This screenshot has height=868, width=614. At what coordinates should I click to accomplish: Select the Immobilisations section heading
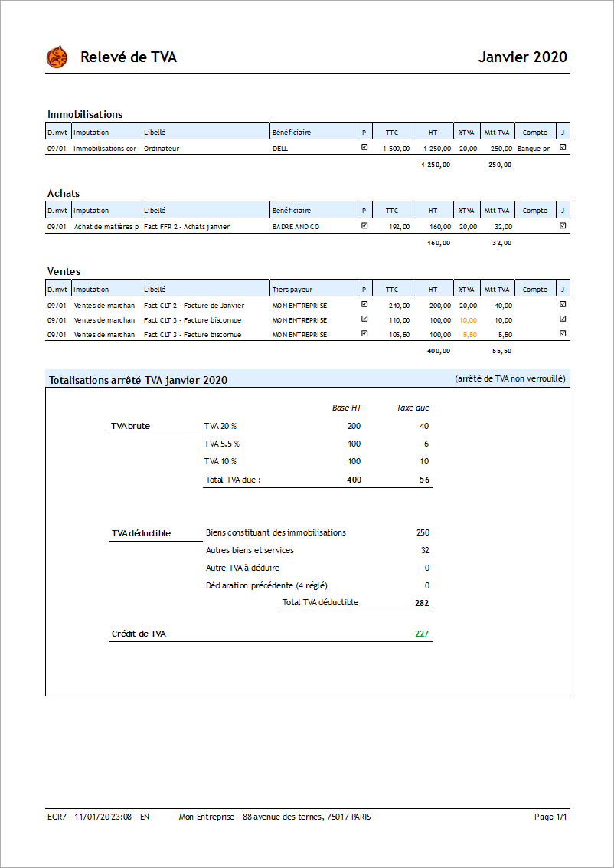click(85, 114)
